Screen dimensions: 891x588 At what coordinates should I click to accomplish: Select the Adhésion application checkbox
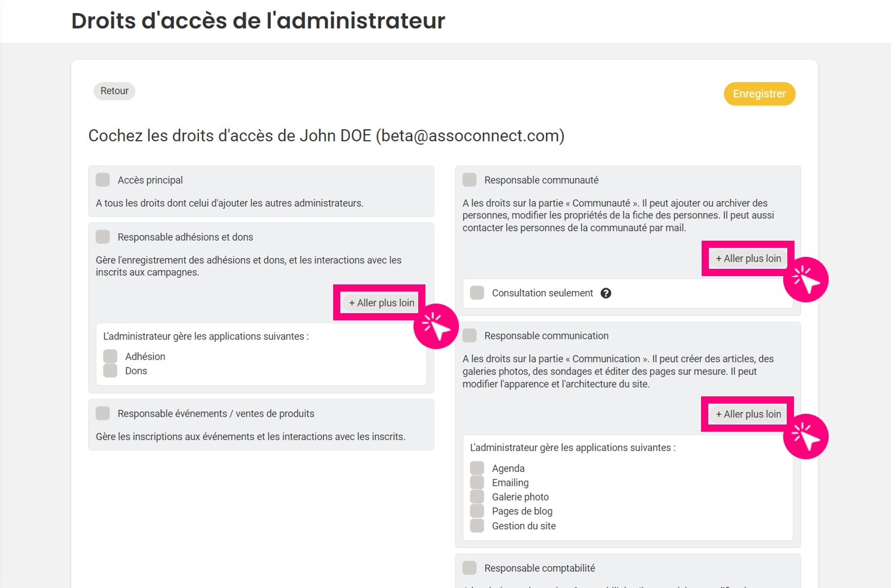click(110, 357)
